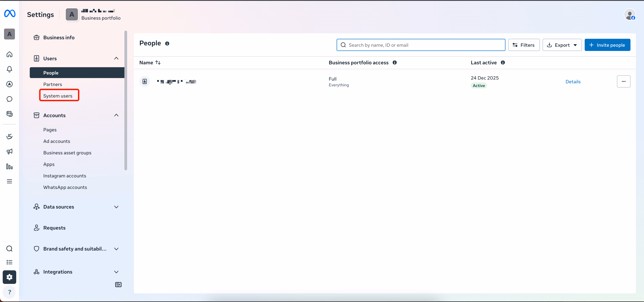
Task: Select Ad accounts menu item
Action: [57, 141]
